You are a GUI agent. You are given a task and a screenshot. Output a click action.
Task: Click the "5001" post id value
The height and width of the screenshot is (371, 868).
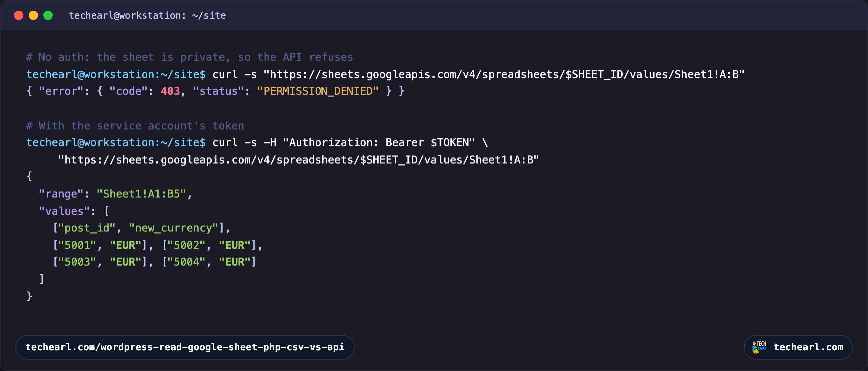pos(77,245)
